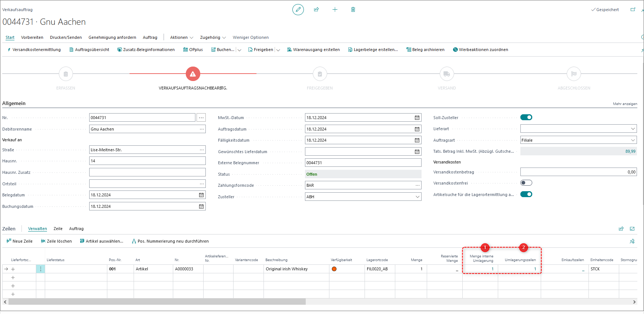Open row menu for line 001
644x314 pixels.
41,269
